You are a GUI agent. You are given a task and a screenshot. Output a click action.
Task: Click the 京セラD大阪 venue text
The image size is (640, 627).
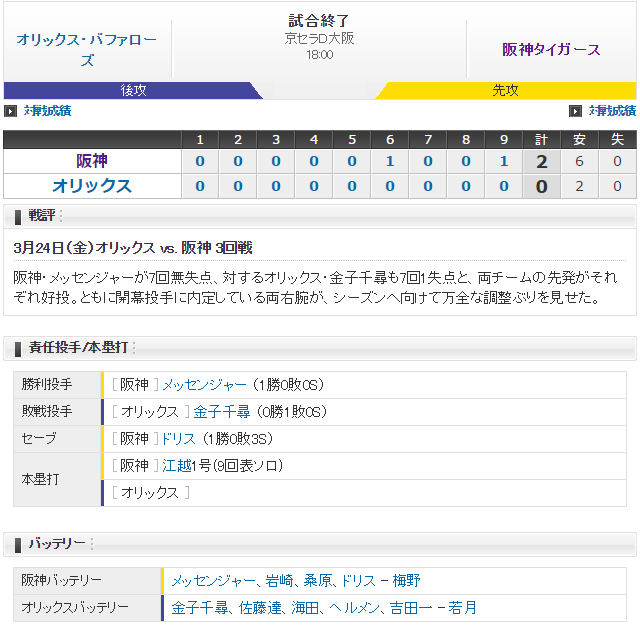(x=319, y=38)
